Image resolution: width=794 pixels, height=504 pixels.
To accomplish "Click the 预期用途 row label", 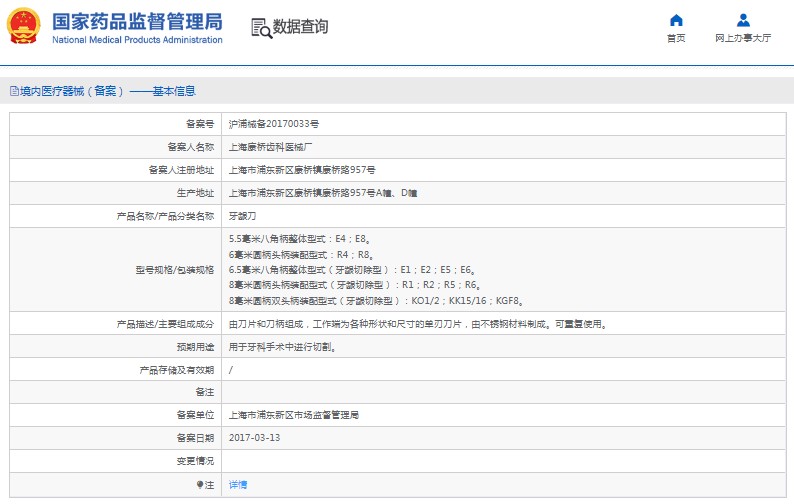I will pos(195,347).
